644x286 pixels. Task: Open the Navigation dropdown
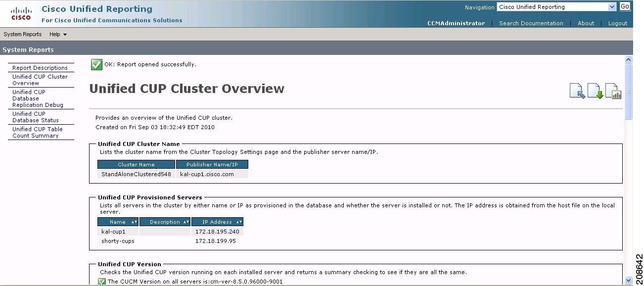pyautogui.click(x=556, y=7)
